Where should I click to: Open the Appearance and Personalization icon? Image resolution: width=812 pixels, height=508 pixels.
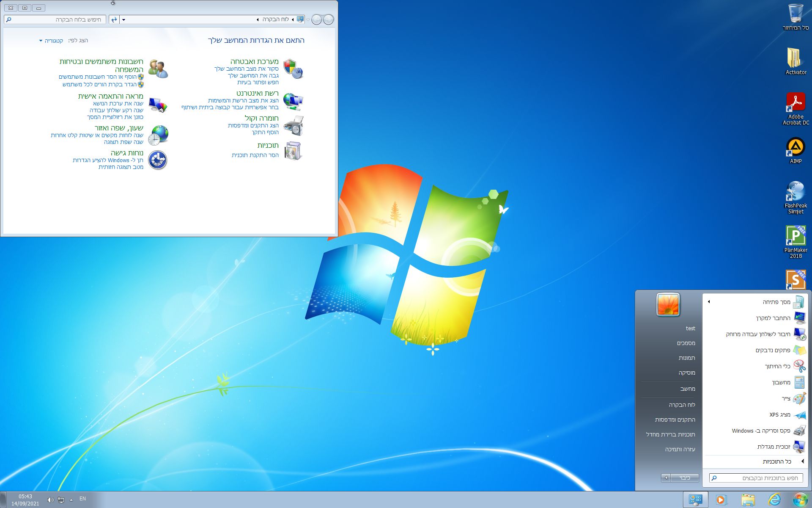coord(158,105)
